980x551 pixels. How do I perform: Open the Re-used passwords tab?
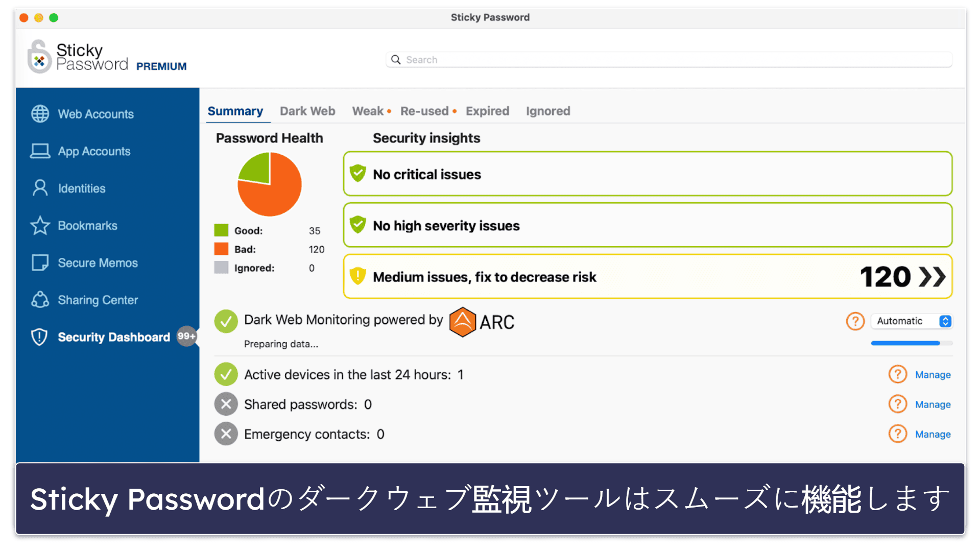[x=424, y=111]
